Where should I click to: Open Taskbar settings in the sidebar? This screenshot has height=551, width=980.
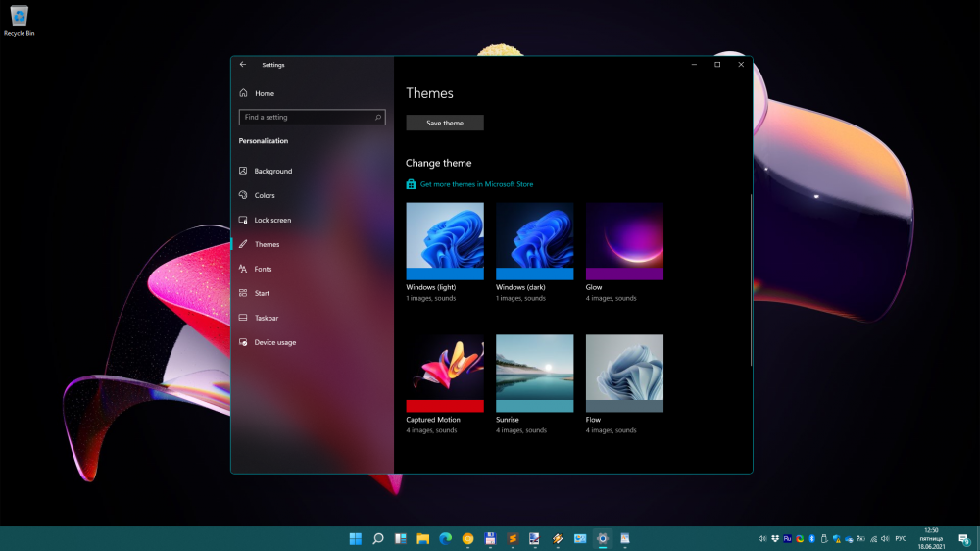(266, 318)
